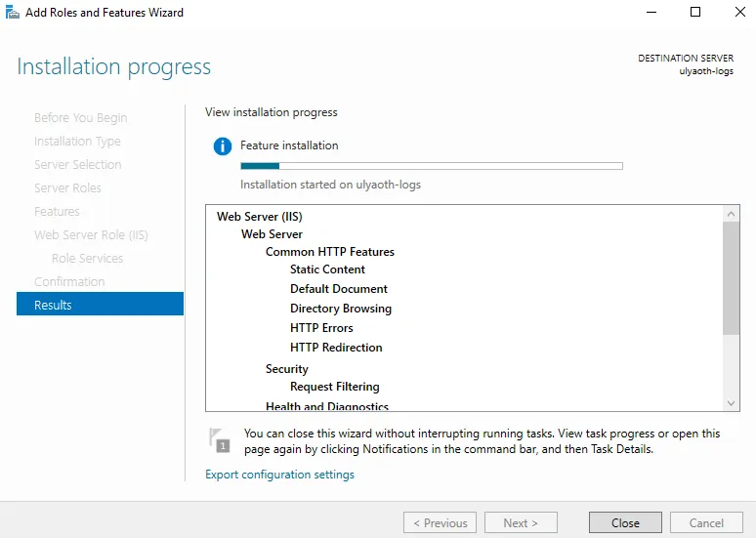The image size is (756, 538).
Task: Select Directory Browsing list entry
Action: (x=340, y=309)
